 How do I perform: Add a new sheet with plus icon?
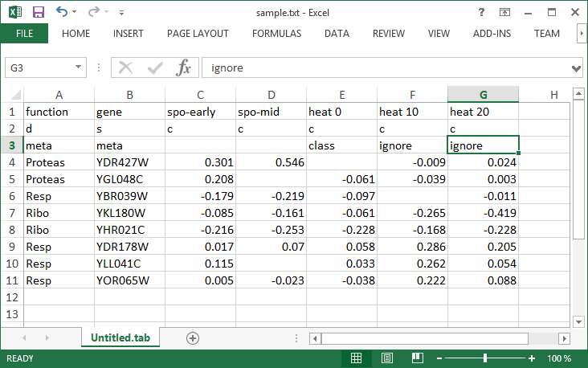(193, 338)
